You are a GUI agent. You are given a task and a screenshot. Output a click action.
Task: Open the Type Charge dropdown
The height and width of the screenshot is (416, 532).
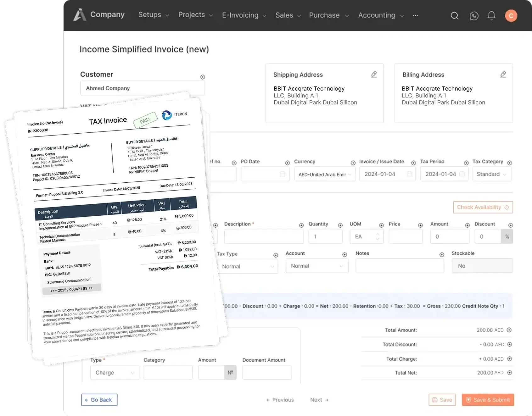(x=115, y=373)
